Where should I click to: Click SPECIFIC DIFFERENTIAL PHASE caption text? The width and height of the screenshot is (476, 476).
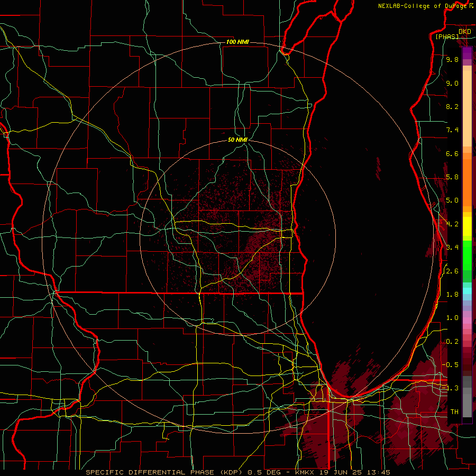coord(151,472)
